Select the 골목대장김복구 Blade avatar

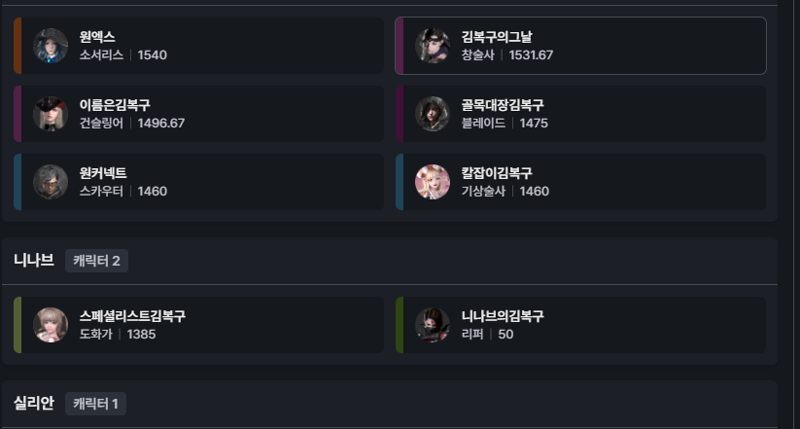[x=433, y=114]
